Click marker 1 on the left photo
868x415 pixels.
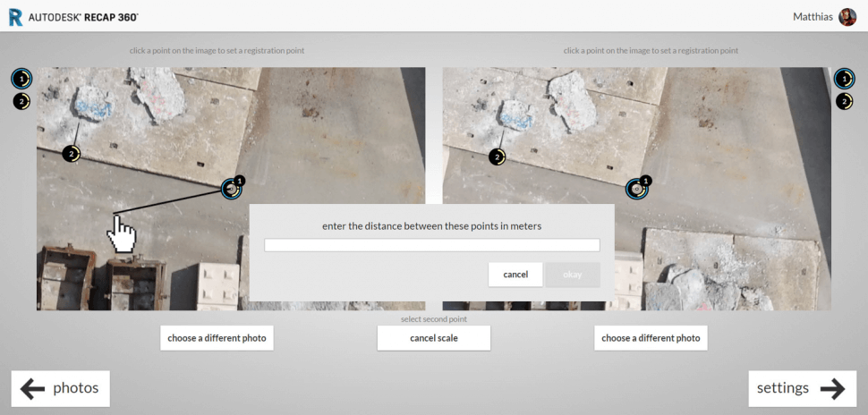(x=232, y=189)
